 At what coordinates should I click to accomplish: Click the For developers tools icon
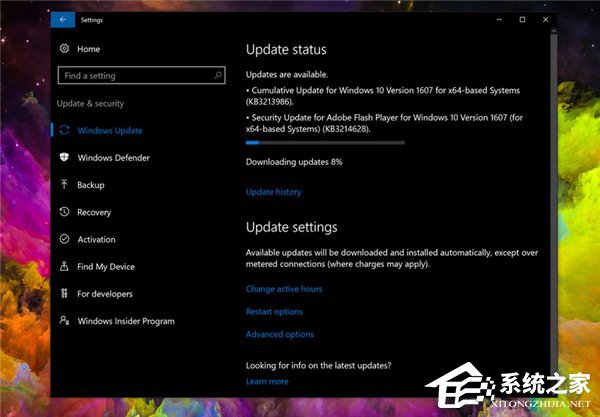(64, 293)
